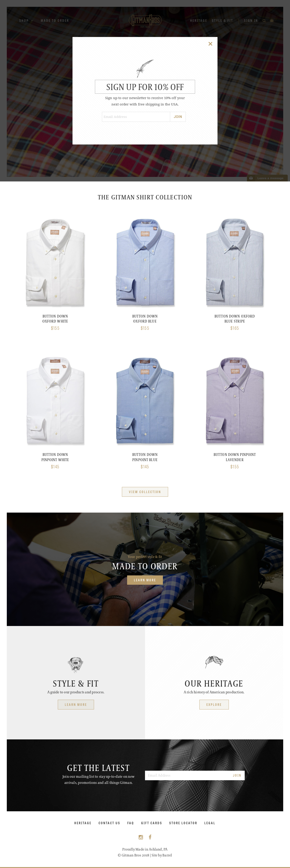Visit the Instagram page icon
The height and width of the screenshot is (868, 290).
click(x=141, y=837)
